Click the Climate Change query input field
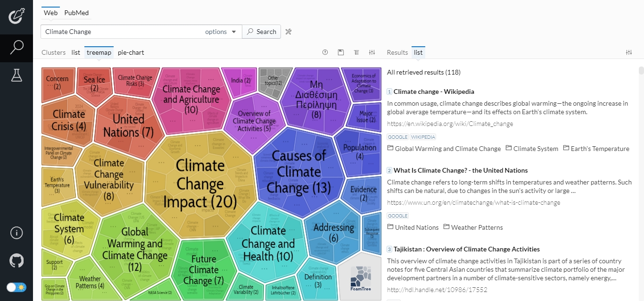The width and height of the screenshot is (644, 301). (x=122, y=32)
